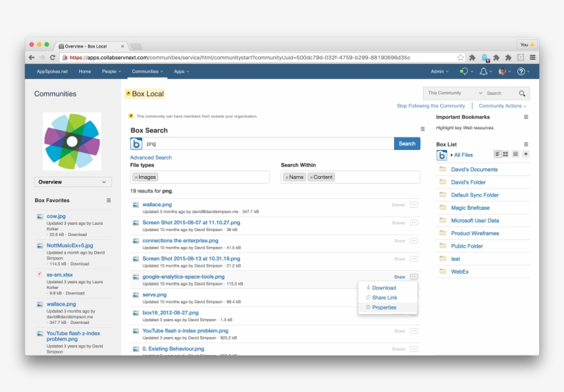Open the user avatar menu
Viewport: 564px width, 392px height.
click(503, 72)
